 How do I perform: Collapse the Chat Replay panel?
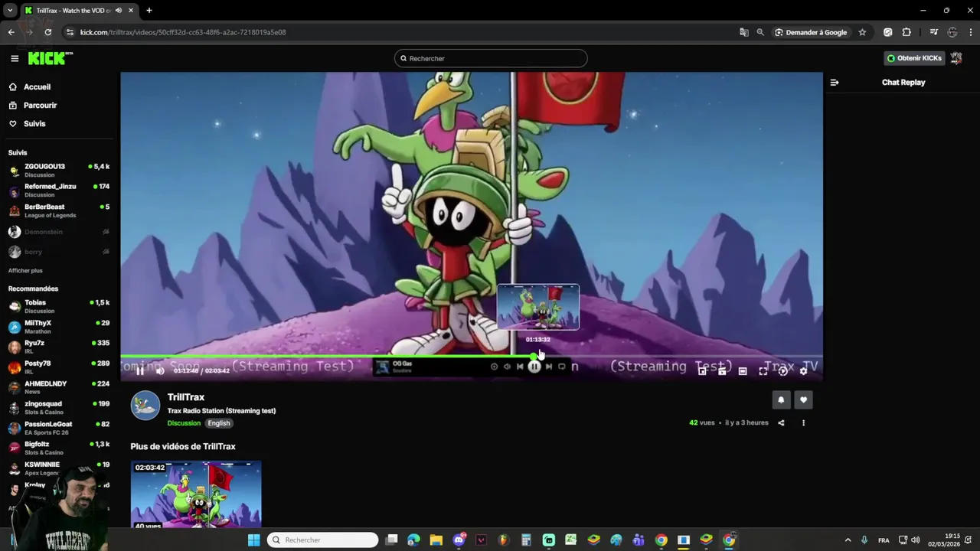[x=835, y=83]
